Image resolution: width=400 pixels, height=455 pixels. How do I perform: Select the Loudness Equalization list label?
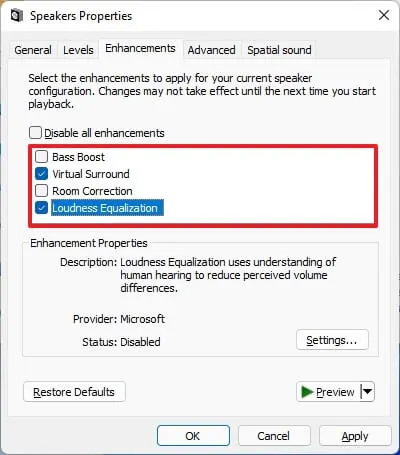107,208
